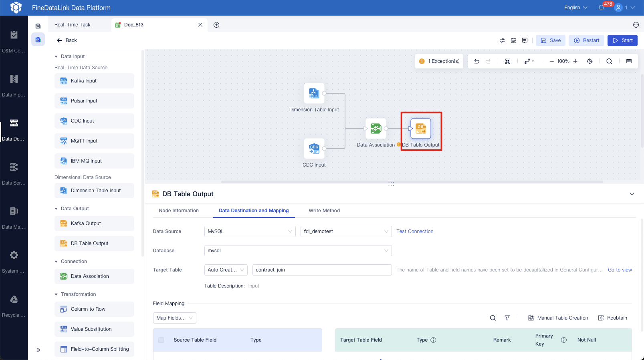
Task: Open Database mysql dropdown
Action: click(x=298, y=251)
